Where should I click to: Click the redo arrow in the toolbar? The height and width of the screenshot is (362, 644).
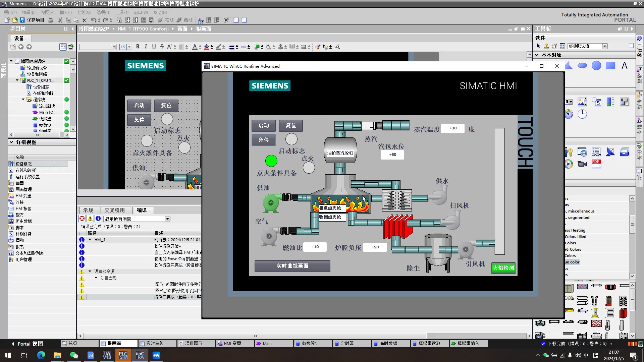tap(105, 20)
